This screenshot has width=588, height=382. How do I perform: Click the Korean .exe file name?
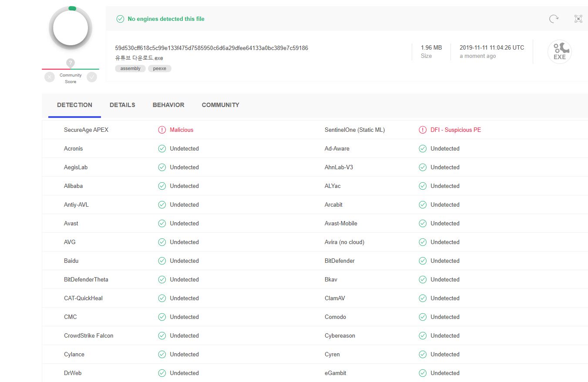tap(139, 58)
